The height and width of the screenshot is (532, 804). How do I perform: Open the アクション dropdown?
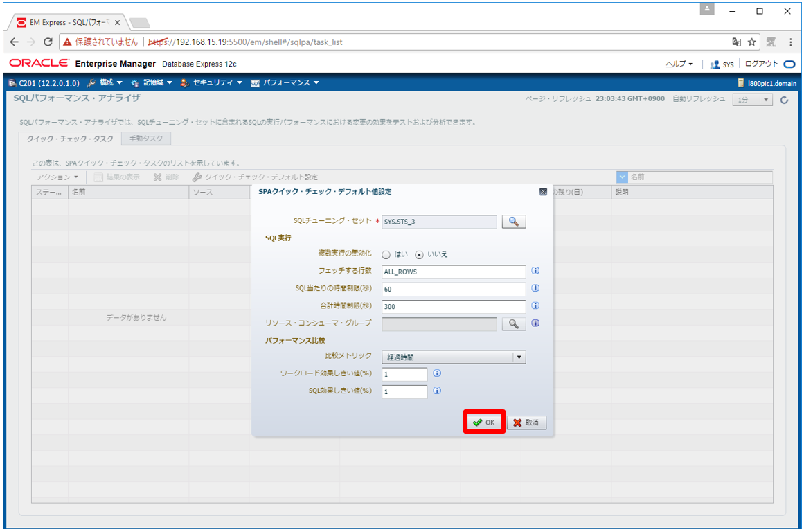(x=57, y=177)
